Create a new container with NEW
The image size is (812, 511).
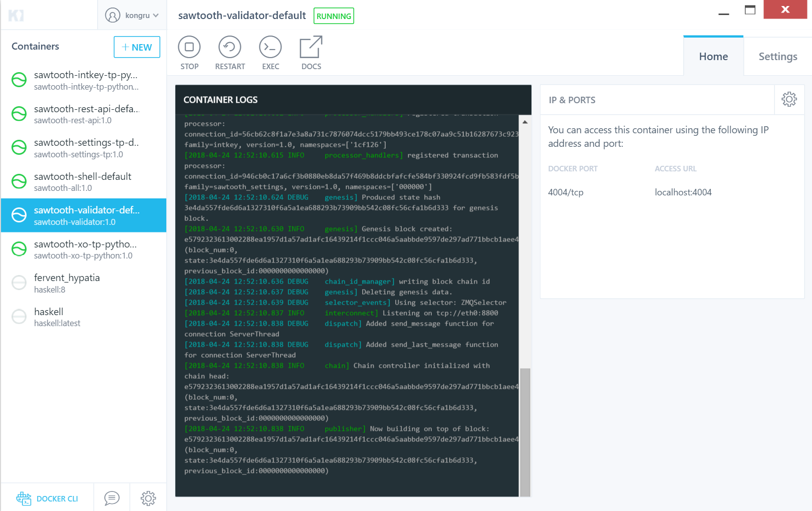[x=137, y=47]
